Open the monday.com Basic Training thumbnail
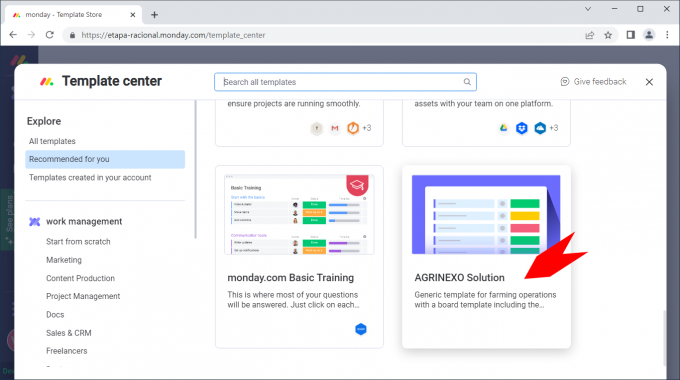680x380 pixels. (x=299, y=215)
